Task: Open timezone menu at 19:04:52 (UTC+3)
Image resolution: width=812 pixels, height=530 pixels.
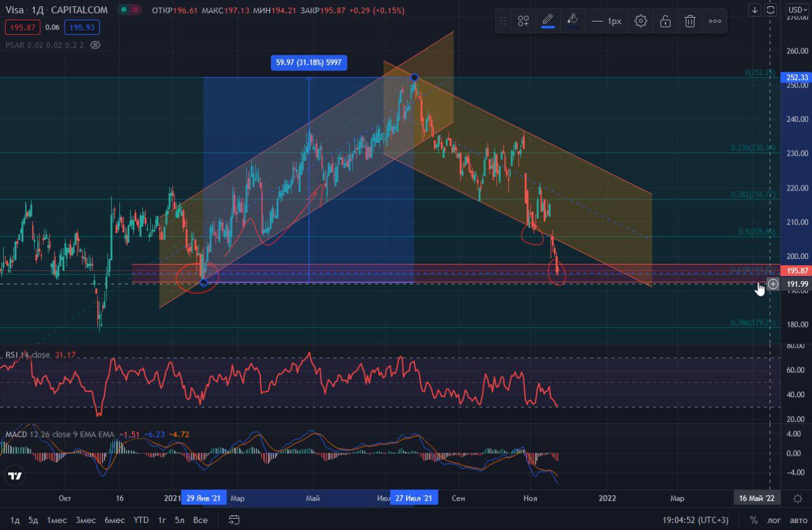Action: coord(695,520)
